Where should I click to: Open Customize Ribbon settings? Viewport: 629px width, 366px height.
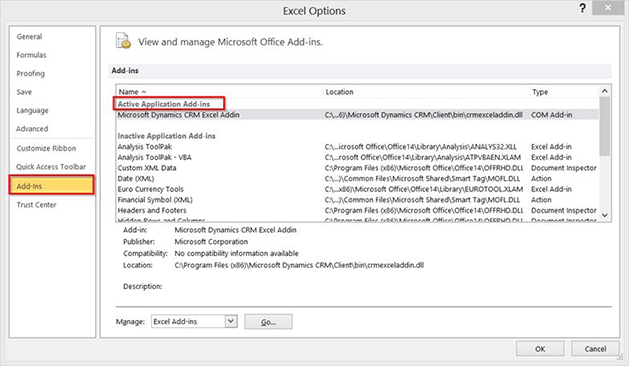(46, 148)
